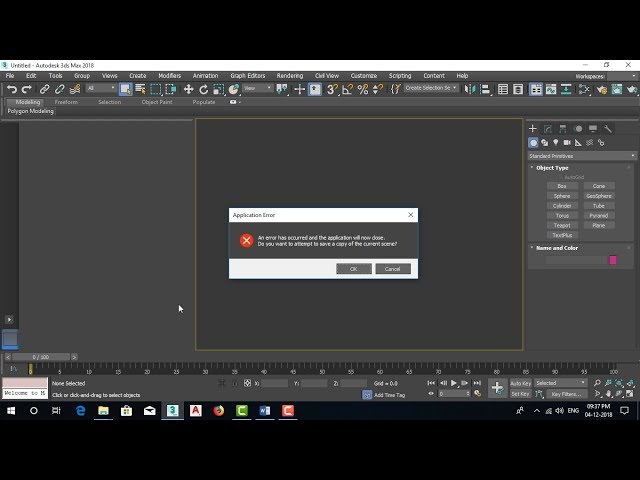Open the Material Editor icon

click(584, 89)
